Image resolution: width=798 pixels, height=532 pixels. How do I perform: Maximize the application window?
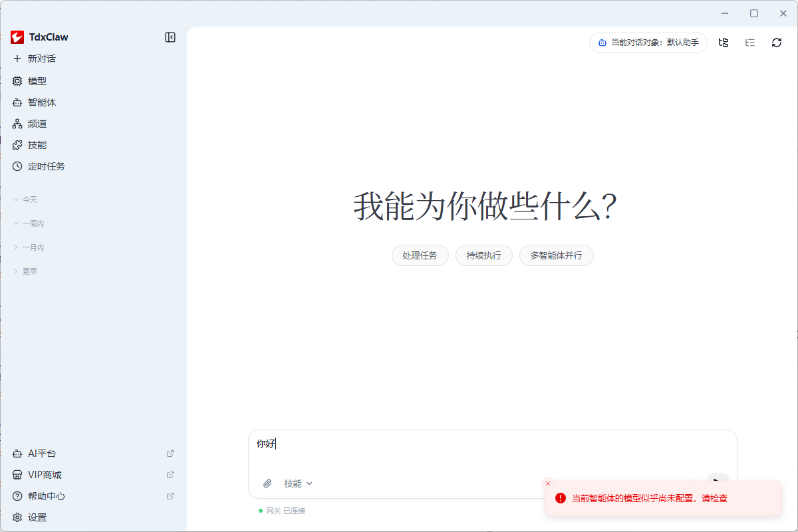click(754, 13)
